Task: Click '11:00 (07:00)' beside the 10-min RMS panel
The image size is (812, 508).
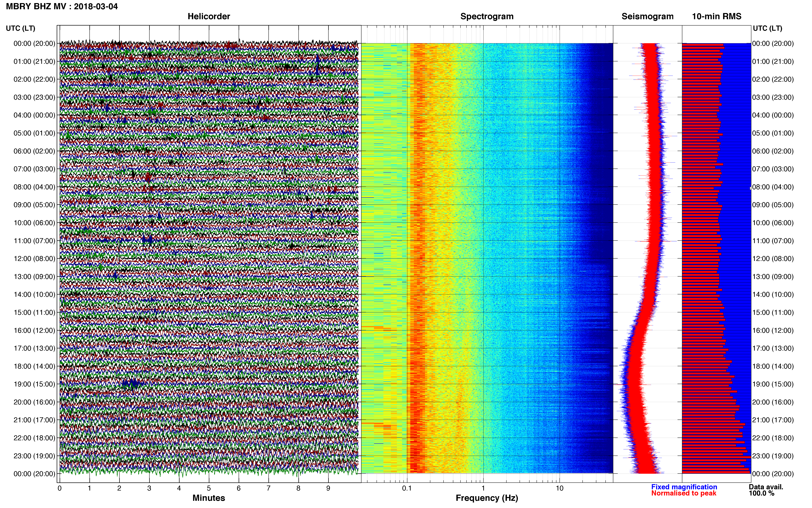Action: pos(773,241)
